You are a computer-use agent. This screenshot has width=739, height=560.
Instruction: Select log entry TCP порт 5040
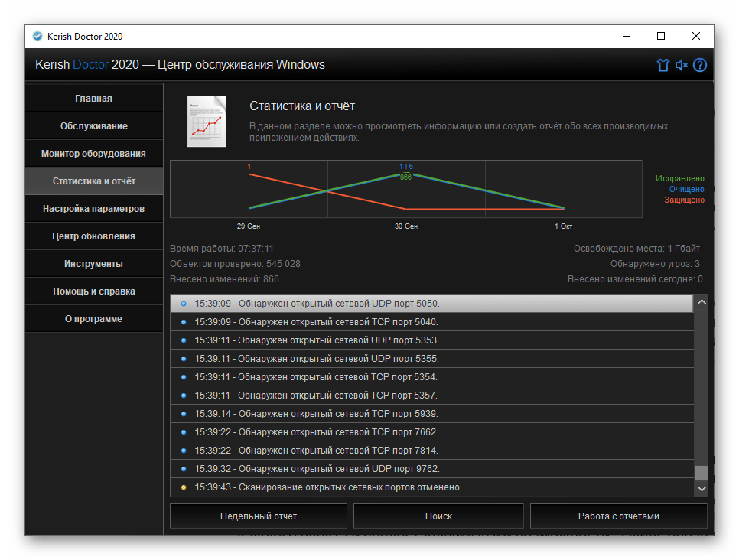tap(431, 322)
